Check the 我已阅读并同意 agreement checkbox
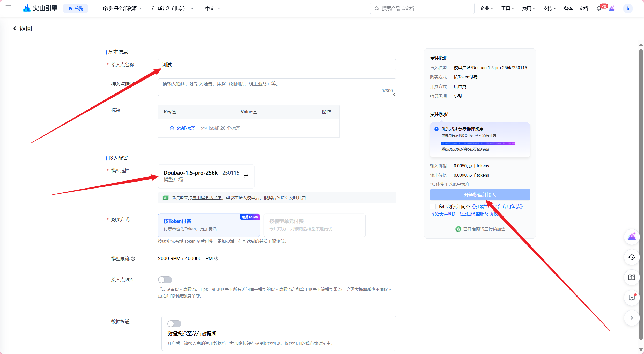 (x=433, y=207)
